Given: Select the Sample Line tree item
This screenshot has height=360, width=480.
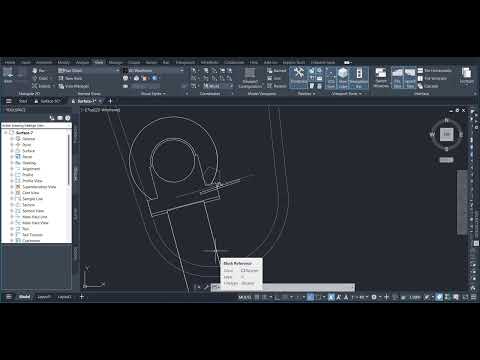Looking at the screenshot, I should [33, 199].
